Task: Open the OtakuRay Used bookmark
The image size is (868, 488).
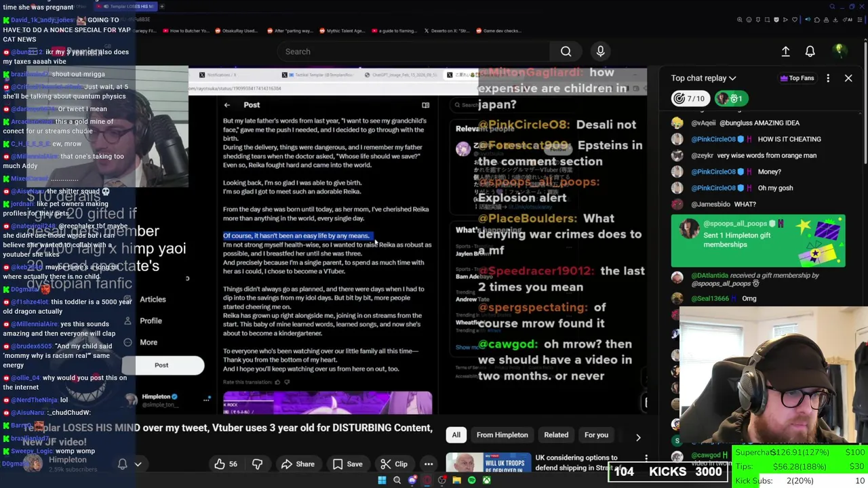Action: pyautogui.click(x=236, y=30)
